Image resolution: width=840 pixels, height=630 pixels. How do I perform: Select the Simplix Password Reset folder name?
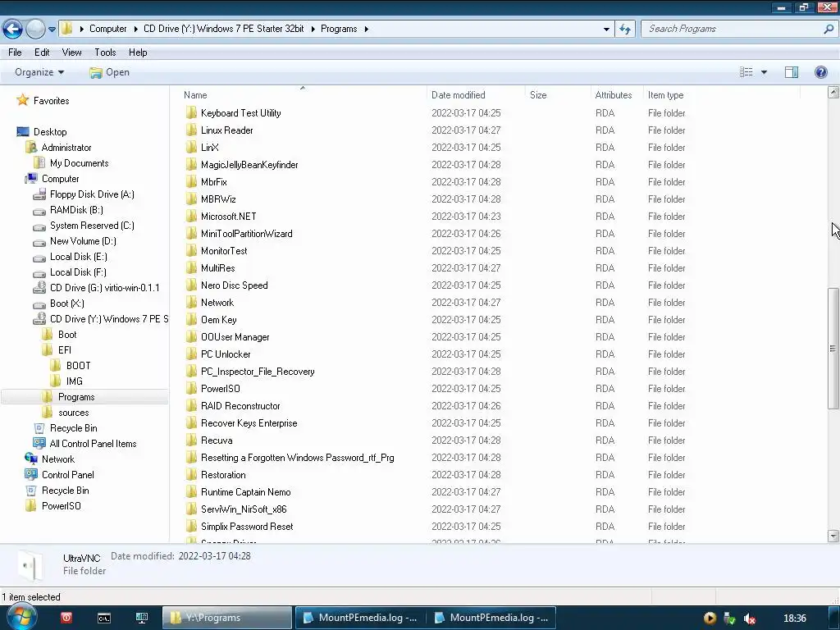[247, 526]
